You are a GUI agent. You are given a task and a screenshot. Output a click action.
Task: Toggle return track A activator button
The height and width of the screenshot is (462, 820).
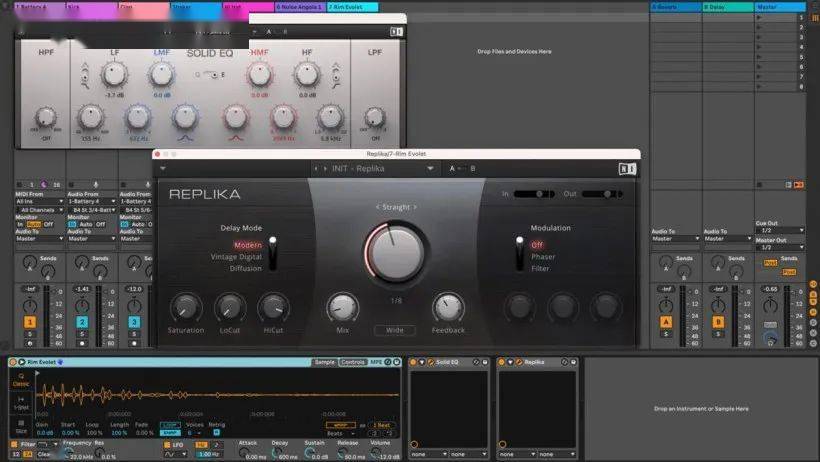(666, 322)
